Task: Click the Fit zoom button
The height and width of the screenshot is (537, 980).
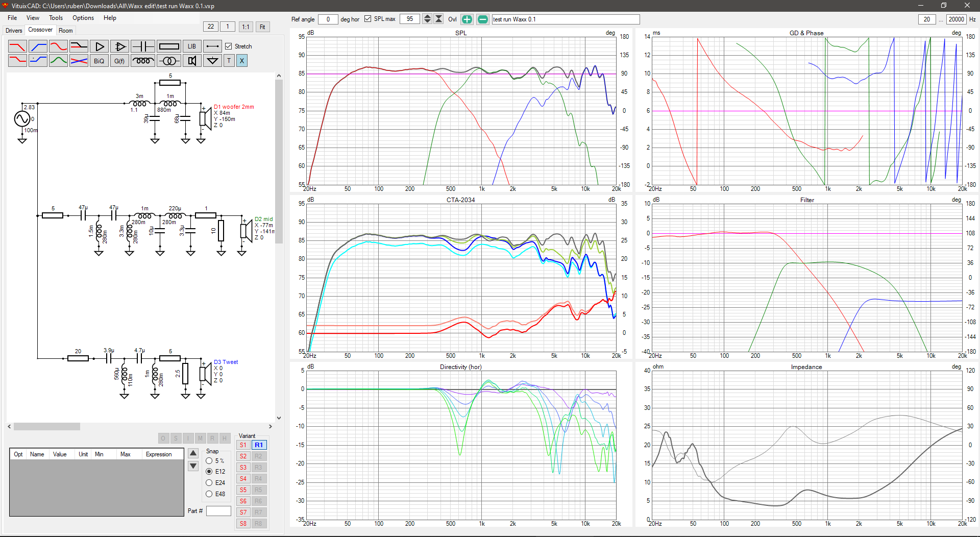Action: coord(262,27)
